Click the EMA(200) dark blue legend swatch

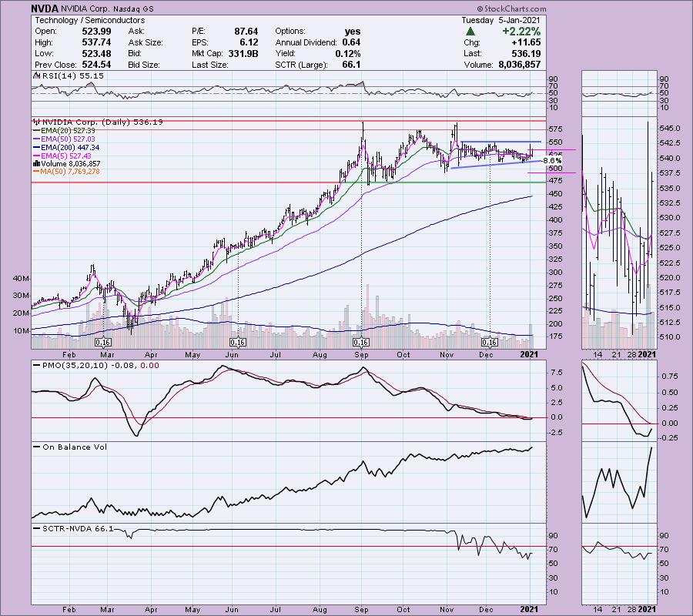click(x=36, y=148)
